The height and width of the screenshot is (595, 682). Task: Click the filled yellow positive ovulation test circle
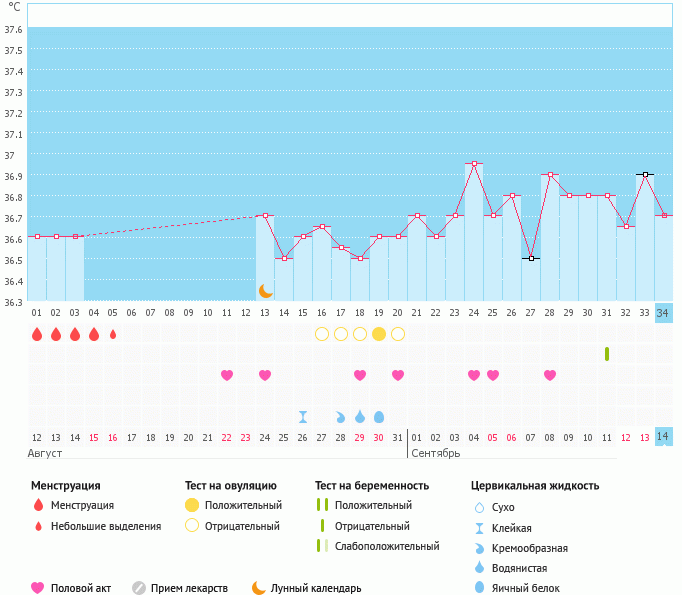click(379, 334)
